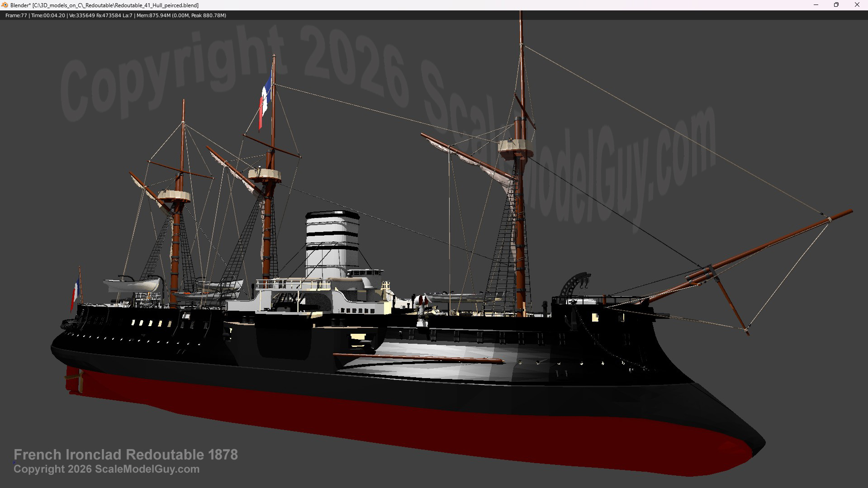Click the white striped funnel of the ship
This screenshot has height=488, width=868.
pyautogui.click(x=332, y=244)
